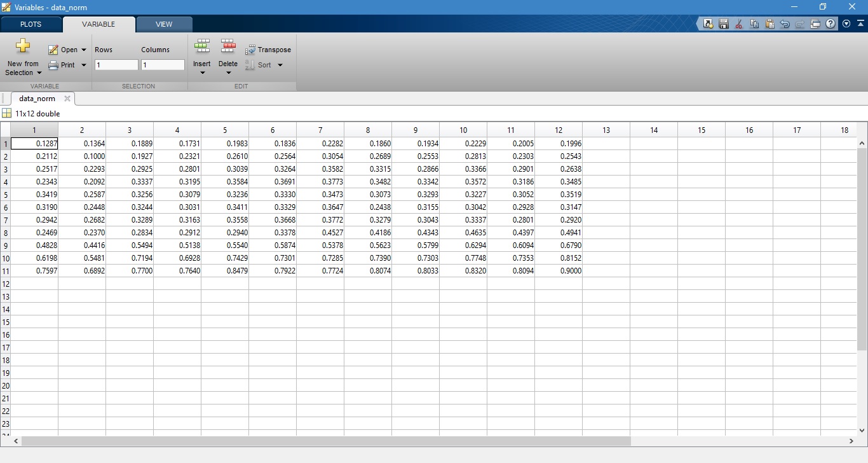Click the New from Selection plus icon

pos(23,46)
